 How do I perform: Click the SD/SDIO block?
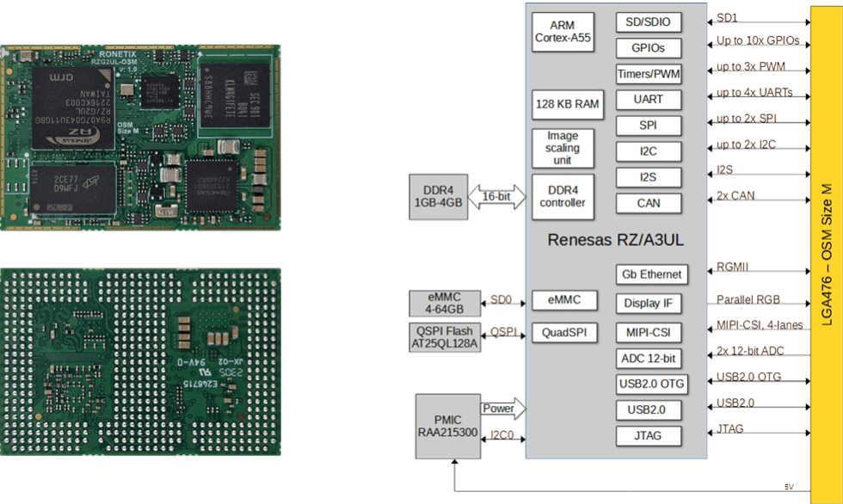click(649, 22)
